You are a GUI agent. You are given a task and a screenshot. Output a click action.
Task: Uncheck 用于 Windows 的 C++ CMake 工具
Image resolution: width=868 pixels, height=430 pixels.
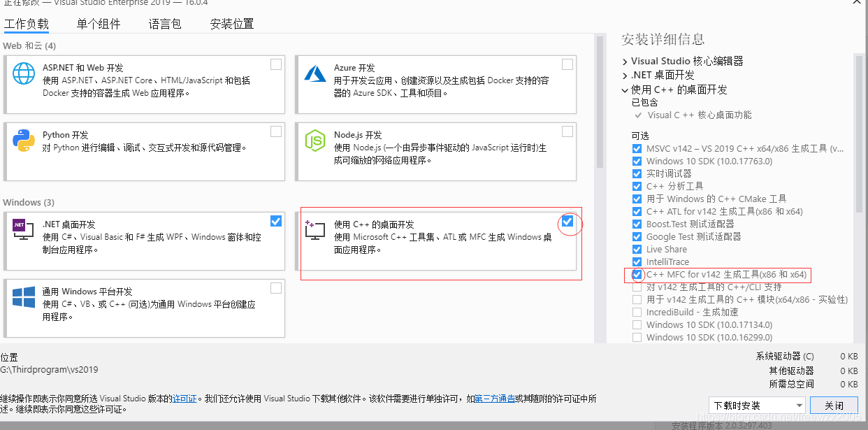pyautogui.click(x=637, y=199)
